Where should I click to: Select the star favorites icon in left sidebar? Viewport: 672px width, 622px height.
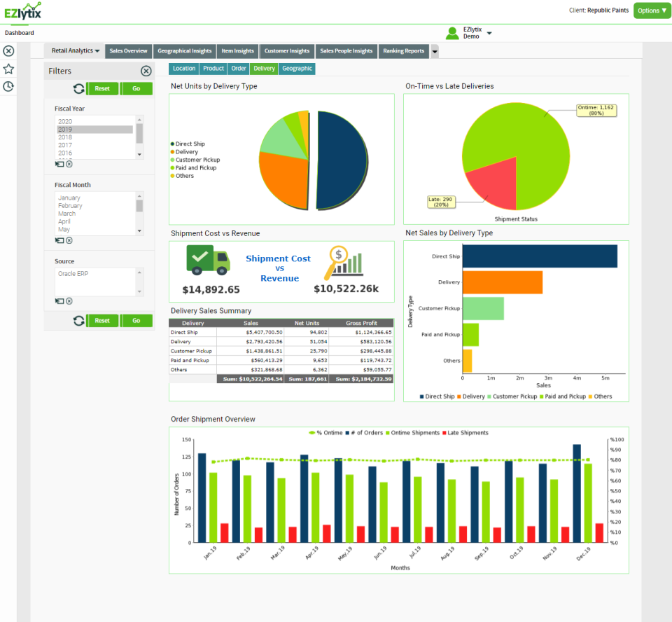[8, 69]
